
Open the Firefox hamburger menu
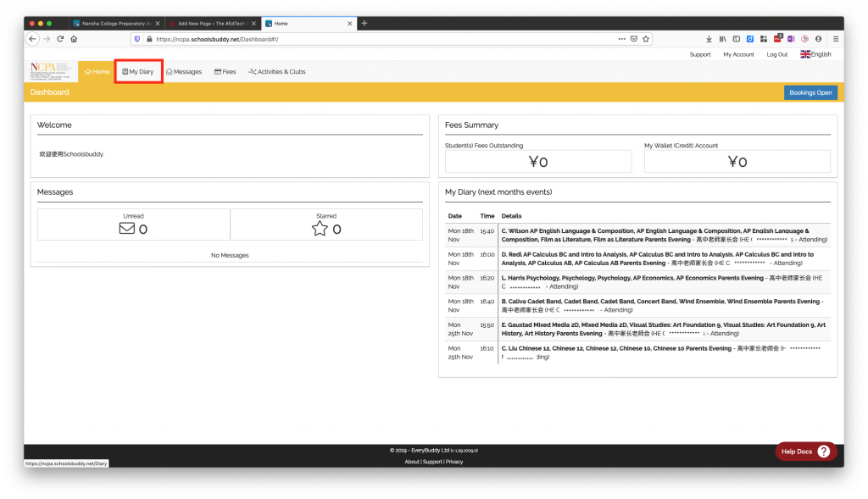(x=835, y=39)
